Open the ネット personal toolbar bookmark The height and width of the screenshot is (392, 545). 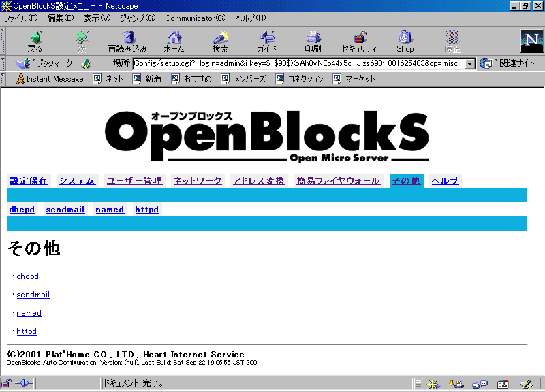coord(108,79)
